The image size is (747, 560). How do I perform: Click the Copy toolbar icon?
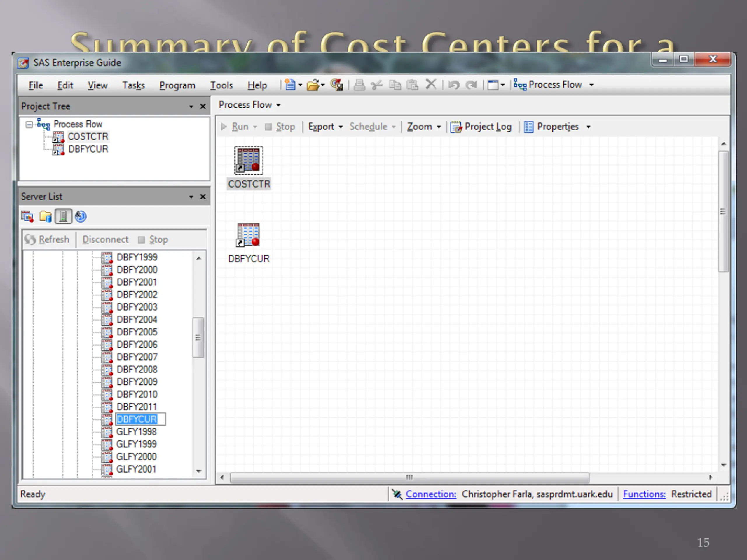(395, 85)
